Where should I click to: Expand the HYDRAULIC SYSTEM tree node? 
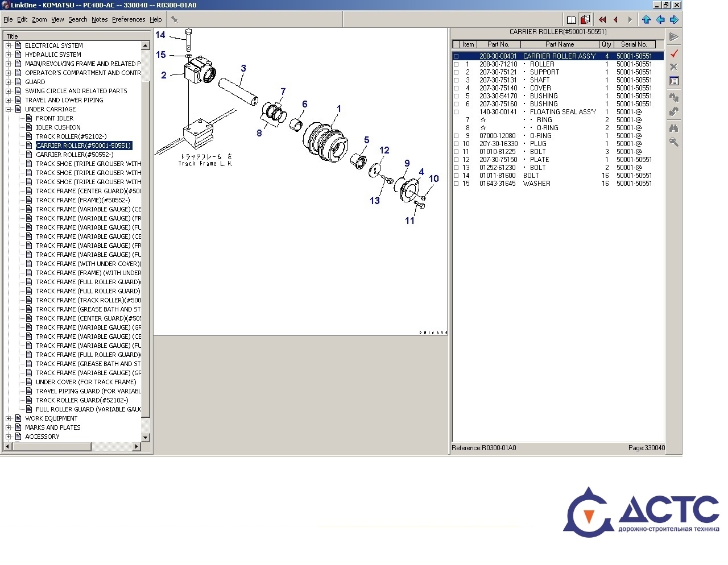pyautogui.click(x=8, y=55)
